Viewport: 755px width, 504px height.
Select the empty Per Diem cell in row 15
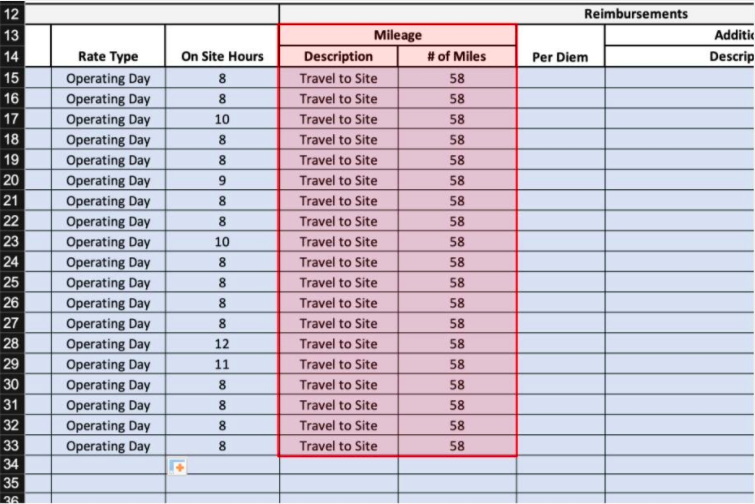tap(560, 78)
